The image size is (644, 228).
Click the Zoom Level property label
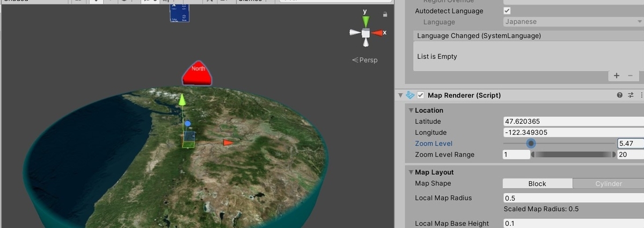(434, 144)
